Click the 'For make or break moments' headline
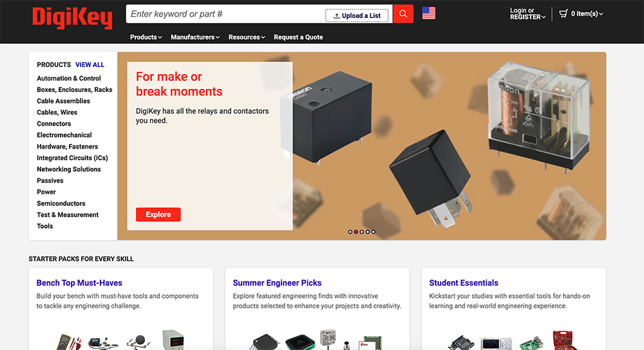This screenshot has width=644, height=350. (179, 84)
